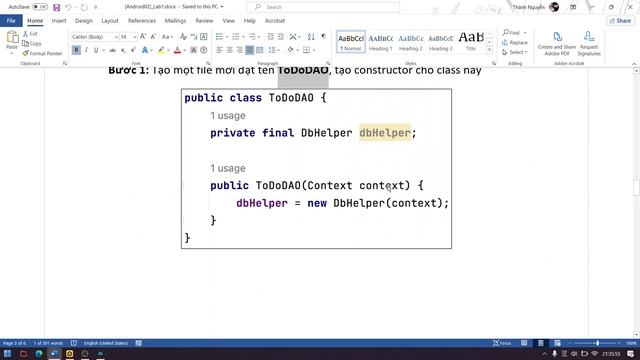Expand the numbering list dropdown arrow

click(243, 37)
